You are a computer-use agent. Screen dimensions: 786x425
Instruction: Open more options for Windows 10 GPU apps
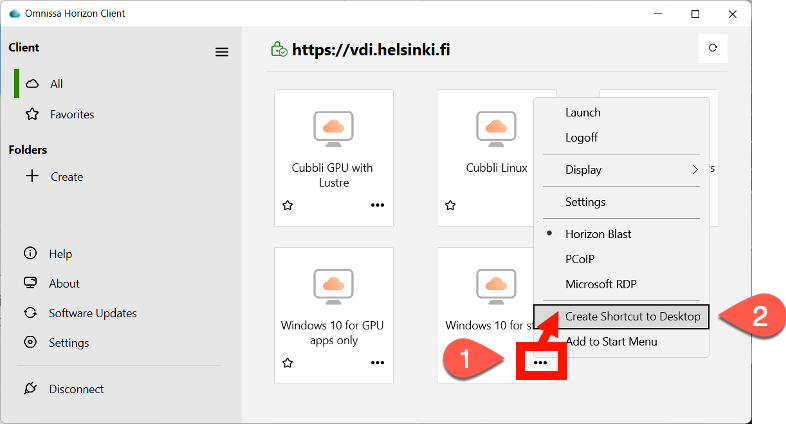377,363
